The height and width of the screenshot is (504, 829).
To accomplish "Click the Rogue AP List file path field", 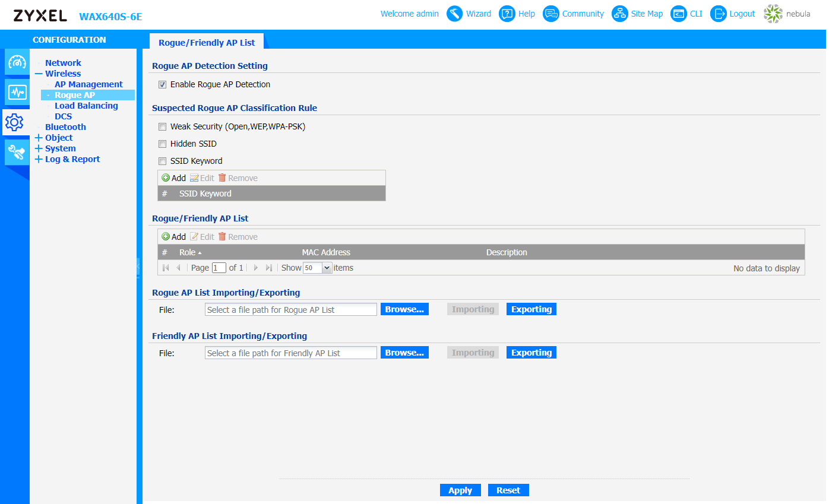I will point(291,309).
